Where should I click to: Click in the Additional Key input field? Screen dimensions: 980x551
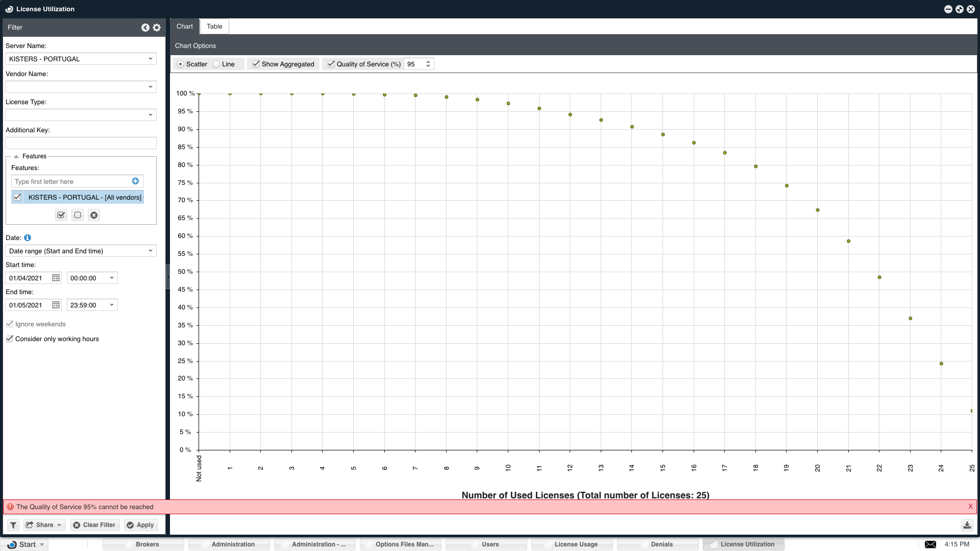point(81,143)
